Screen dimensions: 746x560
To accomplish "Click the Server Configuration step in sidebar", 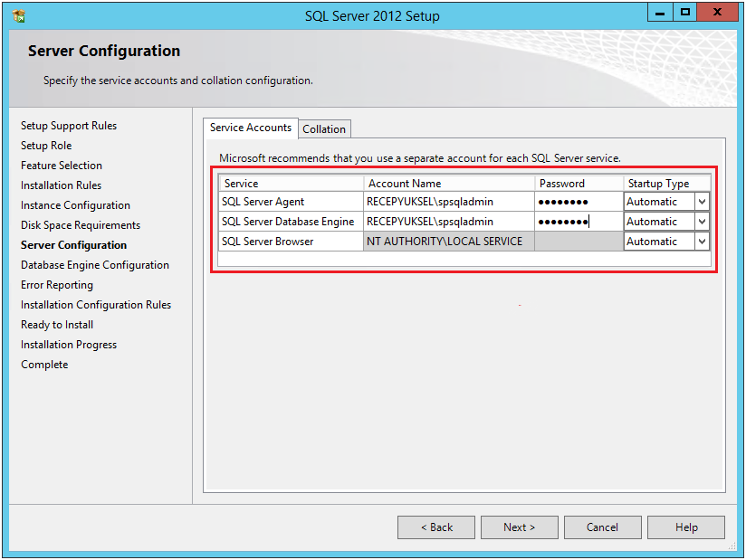I will [x=73, y=245].
